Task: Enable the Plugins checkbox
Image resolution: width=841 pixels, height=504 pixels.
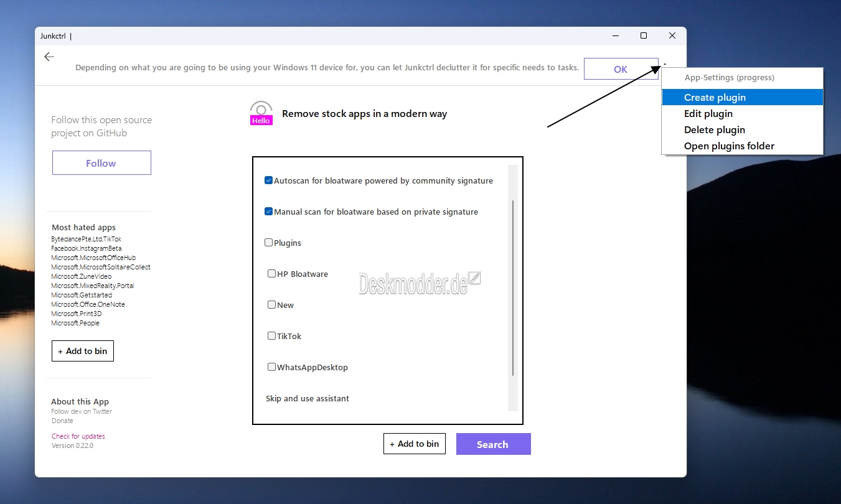Action: [269, 243]
